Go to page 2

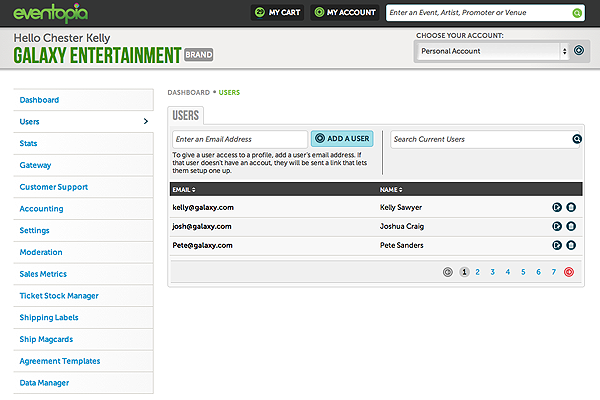click(478, 272)
